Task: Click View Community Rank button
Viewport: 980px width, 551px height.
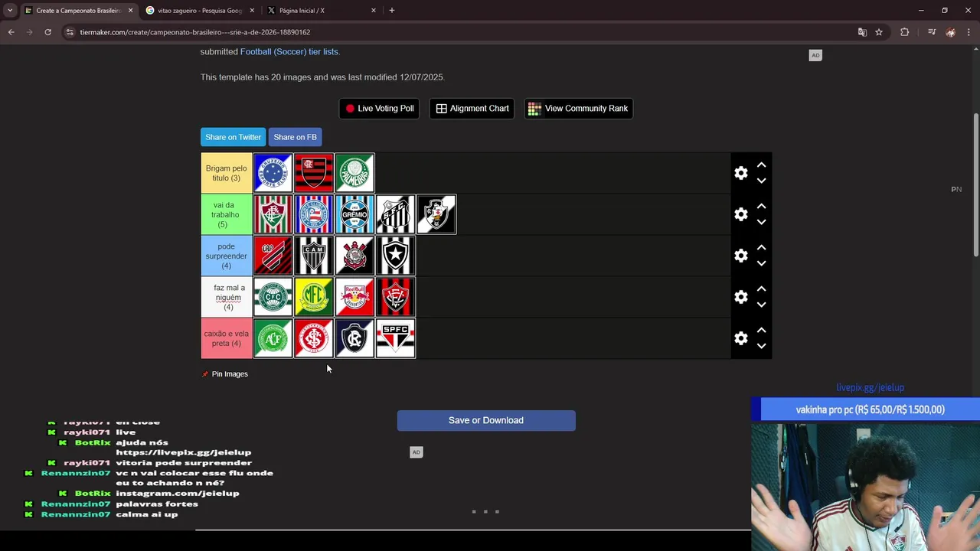Action: (578, 109)
